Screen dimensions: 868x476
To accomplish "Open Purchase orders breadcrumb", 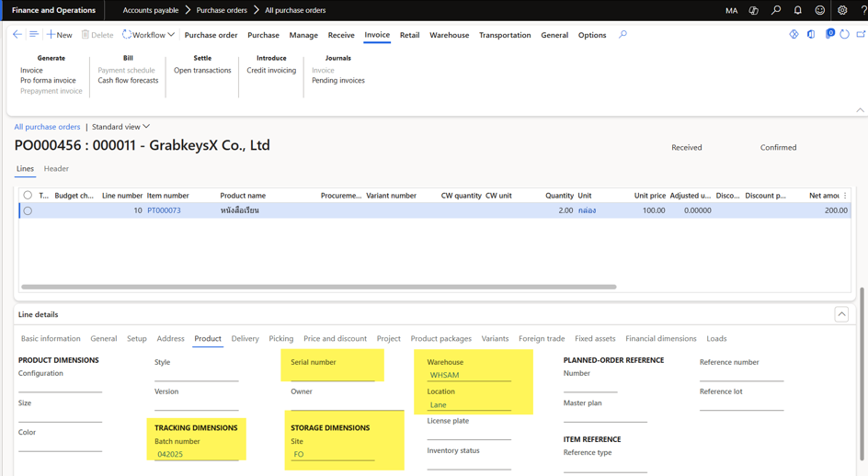I will point(222,10).
